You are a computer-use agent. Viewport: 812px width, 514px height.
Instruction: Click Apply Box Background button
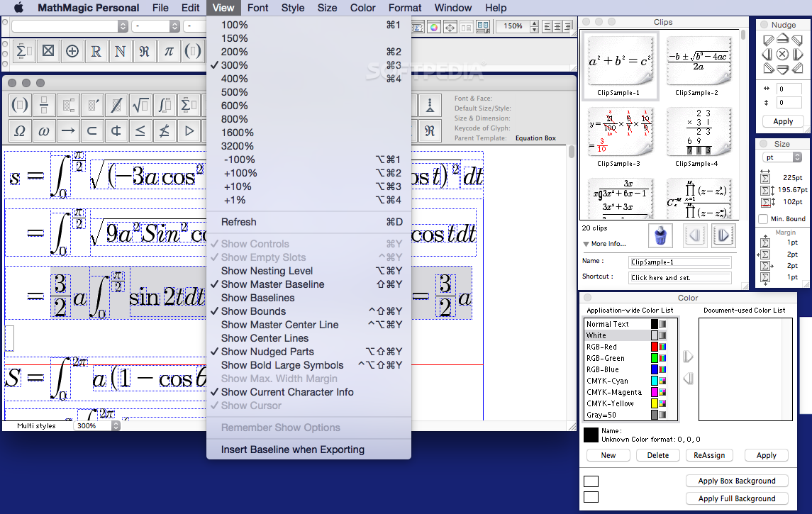coord(737,481)
